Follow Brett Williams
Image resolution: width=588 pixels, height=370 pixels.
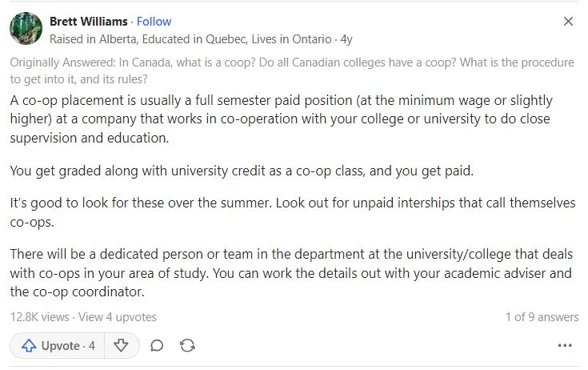[x=154, y=22]
